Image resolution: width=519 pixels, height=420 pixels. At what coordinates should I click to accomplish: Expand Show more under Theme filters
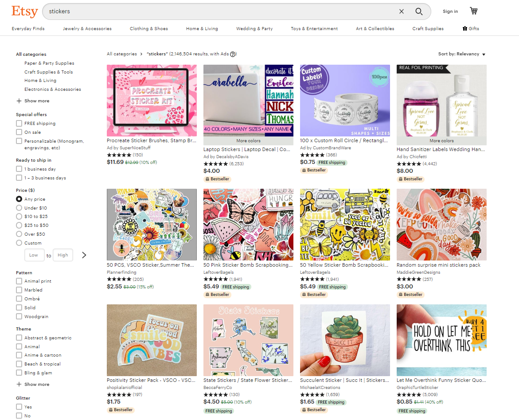[x=33, y=384]
